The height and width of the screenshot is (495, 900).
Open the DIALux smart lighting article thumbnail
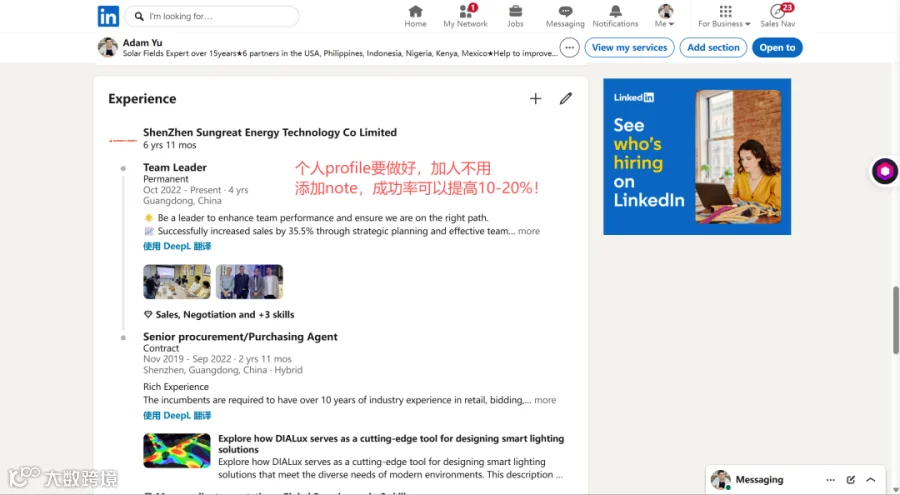177,451
